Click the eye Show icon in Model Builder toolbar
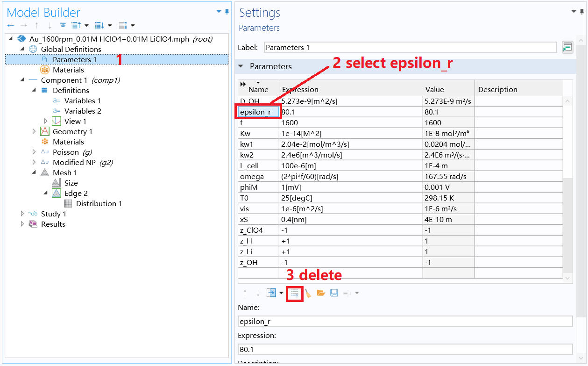The image size is (588, 366). pos(63,25)
